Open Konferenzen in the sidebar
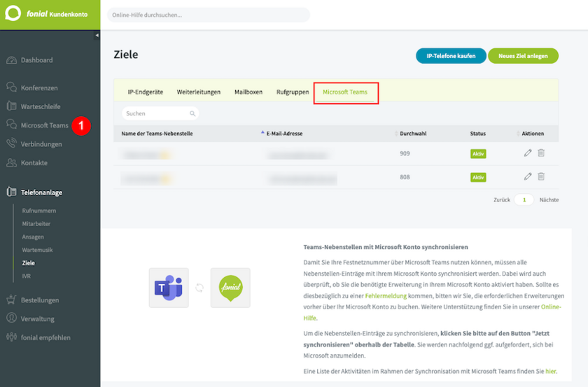This screenshot has width=588, height=387. [x=39, y=88]
